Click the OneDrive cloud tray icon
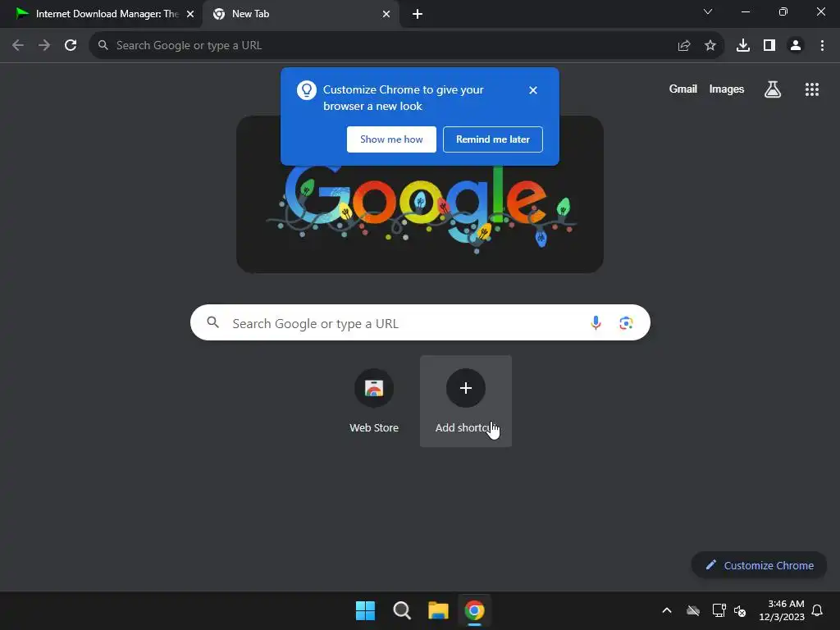The image size is (840, 630). [x=693, y=610]
